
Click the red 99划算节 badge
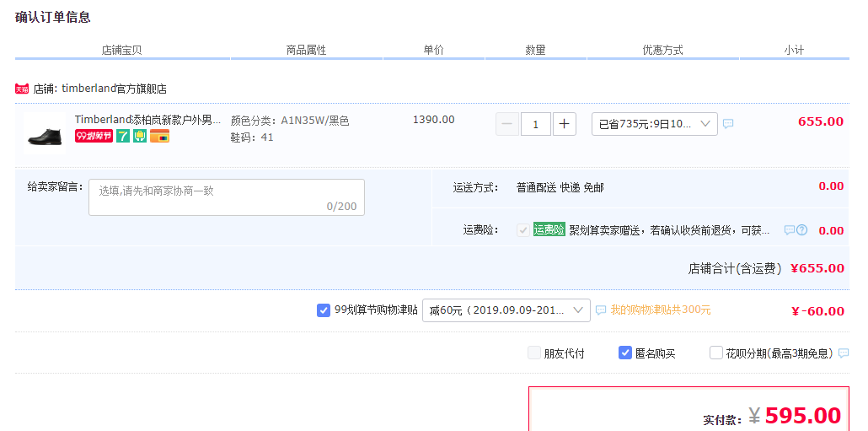coord(94,136)
